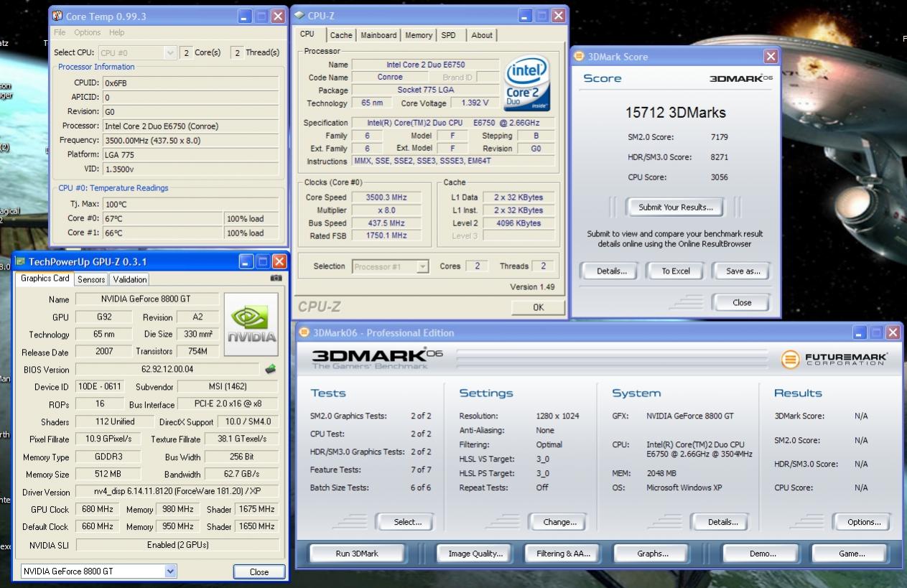Image resolution: width=907 pixels, height=588 pixels.
Task: Click the To Excel button
Action: tap(676, 271)
